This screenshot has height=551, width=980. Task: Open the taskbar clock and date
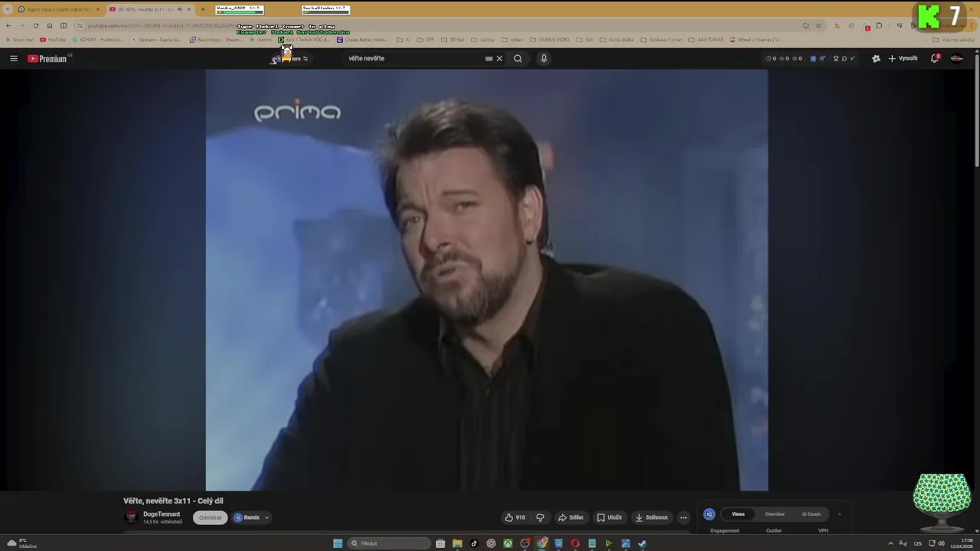[962, 543]
